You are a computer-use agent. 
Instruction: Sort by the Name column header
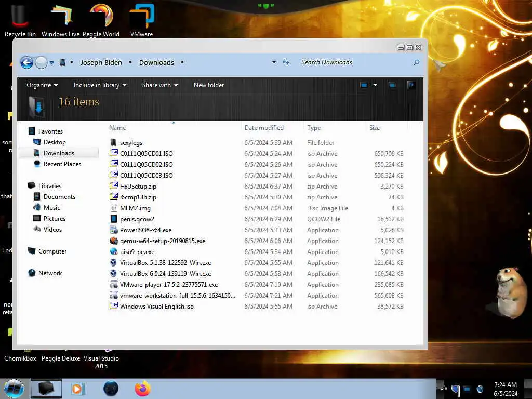(x=117, y=128)
